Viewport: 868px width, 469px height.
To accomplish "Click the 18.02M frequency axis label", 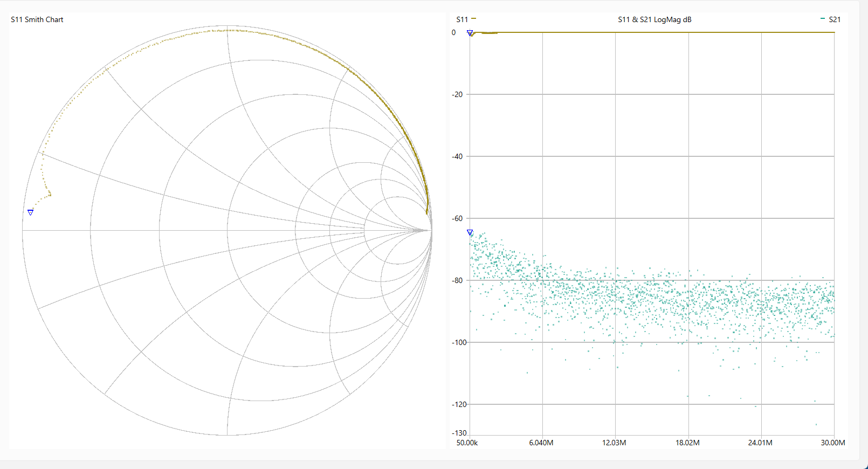I will coord(687,443).
